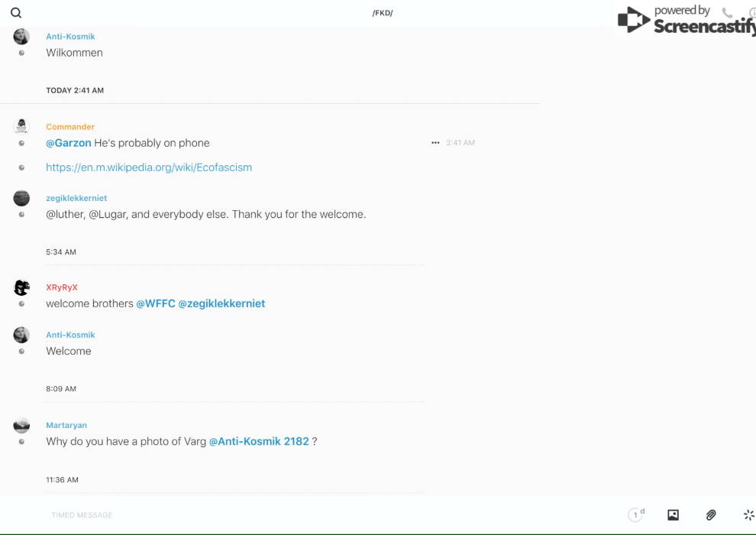The width and height of the screenshot is (756, 535).
Task: Click the XRyRyX username label
Action: coord(62,287)
